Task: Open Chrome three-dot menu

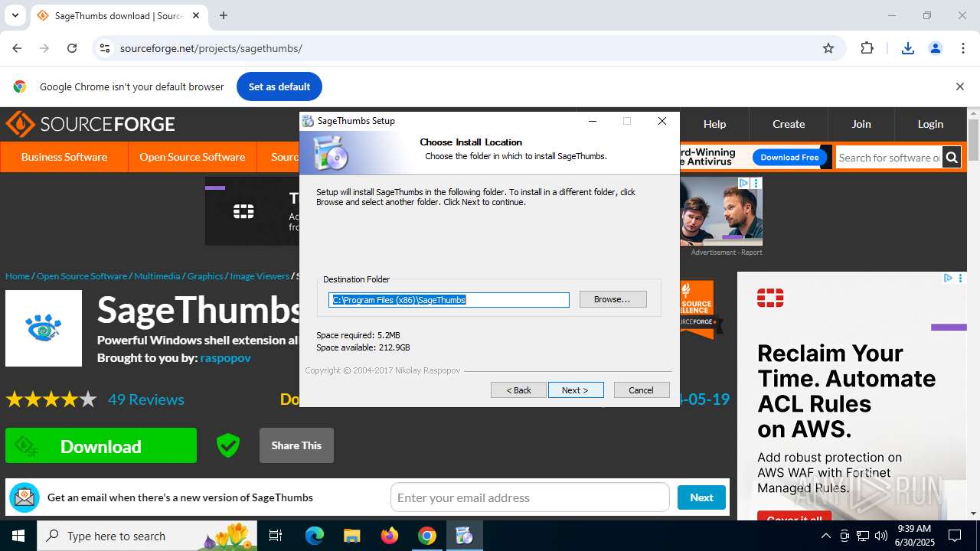Action: click(x=963, y=48)
